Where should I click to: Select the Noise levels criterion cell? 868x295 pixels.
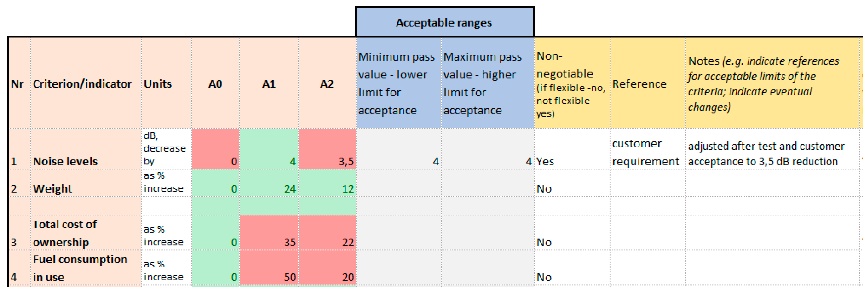pyautogui.click(x=86, y=149)
